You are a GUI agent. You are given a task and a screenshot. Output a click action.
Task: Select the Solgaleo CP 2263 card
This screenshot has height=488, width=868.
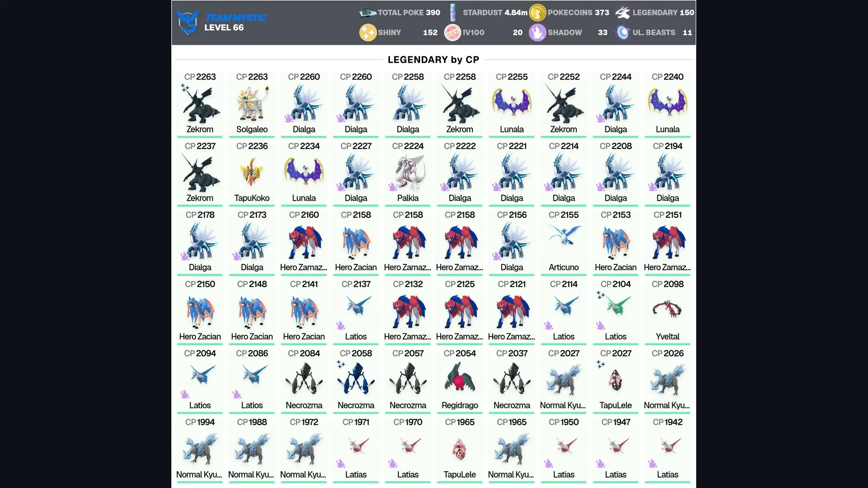pyautogui.click(x=252, y=104)
